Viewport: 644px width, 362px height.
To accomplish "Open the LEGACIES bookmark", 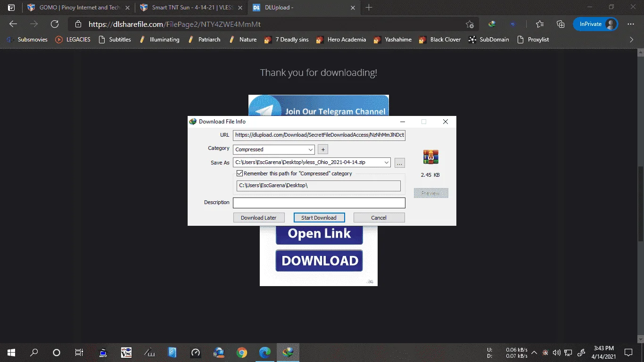I will coord(73,40).
